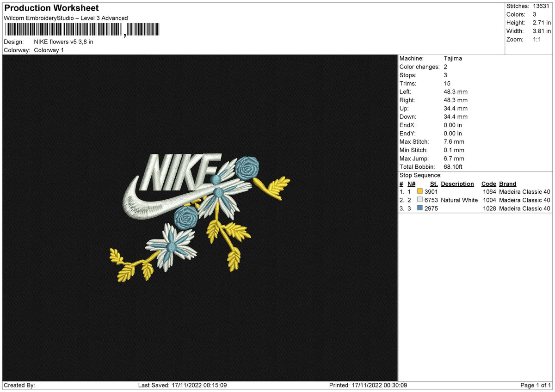Click the Stitches value 13631
The width and height of the screenshot is (555, 392).
point(542,6)
